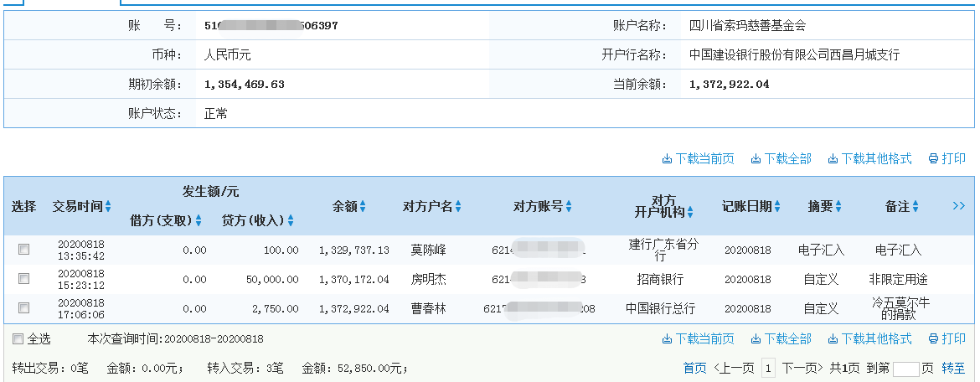The width and height of the screenshot is (980, 382).
Task: Click transaction time 20200818 15:23:12
Action: (x=81, y=279)
